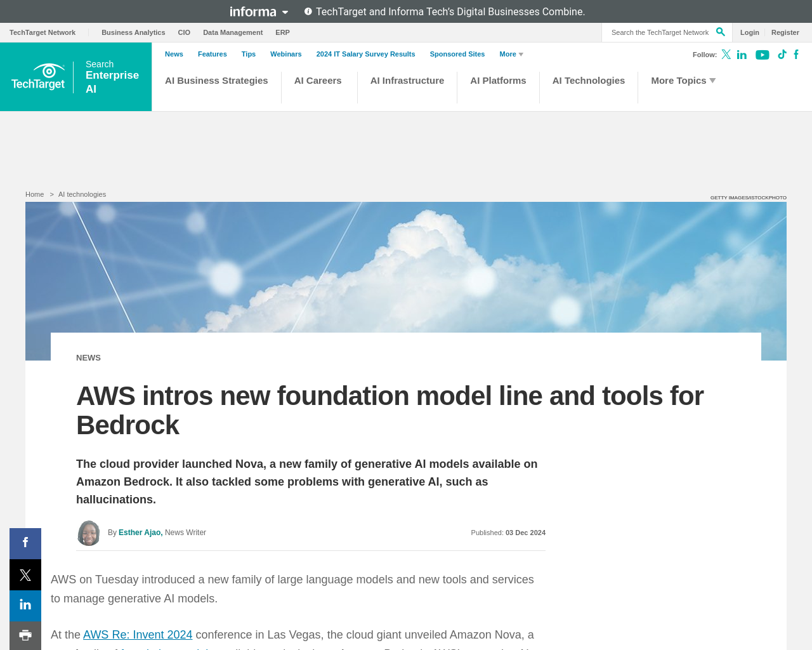Open the LinkedIn follow icon
Viewport: 812px width, 650px height.
pyautogui.click(x=742, y=55)
